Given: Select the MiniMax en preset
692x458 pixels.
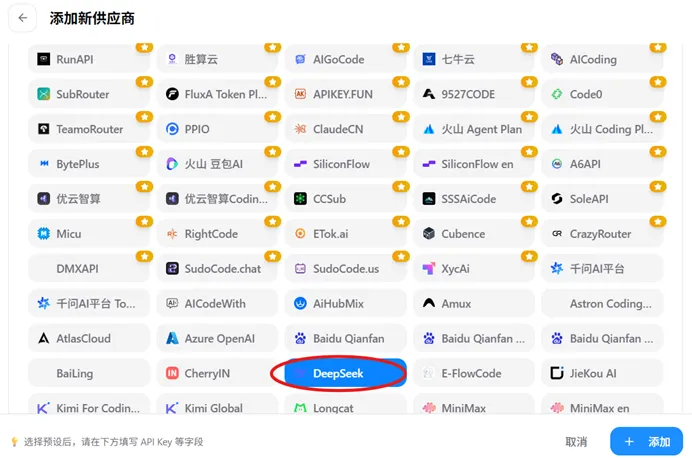Looking at the screenshot, I should click(602, 406).
